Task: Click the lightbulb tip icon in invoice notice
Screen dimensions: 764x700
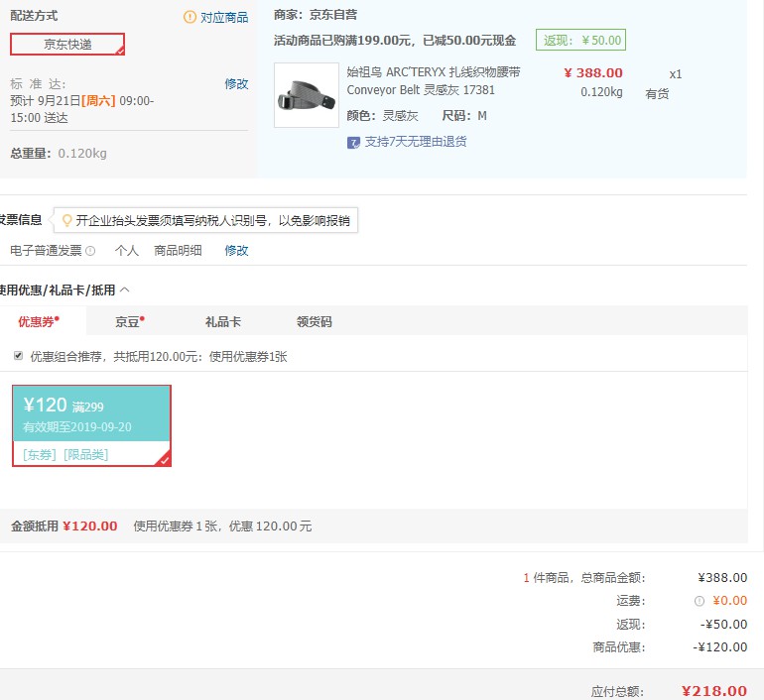Action: pyautogui.click(x=66, y=220)
